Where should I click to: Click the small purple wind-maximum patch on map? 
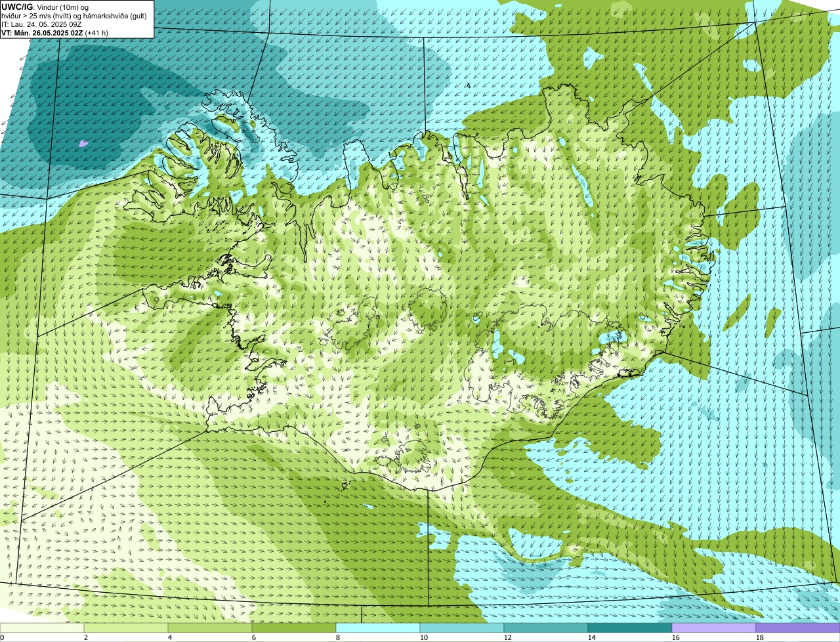[x=83, y=142]
